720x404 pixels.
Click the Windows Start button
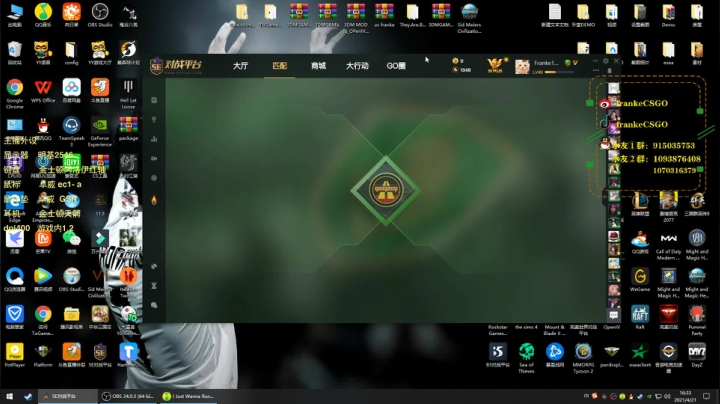tap(9, 396)
